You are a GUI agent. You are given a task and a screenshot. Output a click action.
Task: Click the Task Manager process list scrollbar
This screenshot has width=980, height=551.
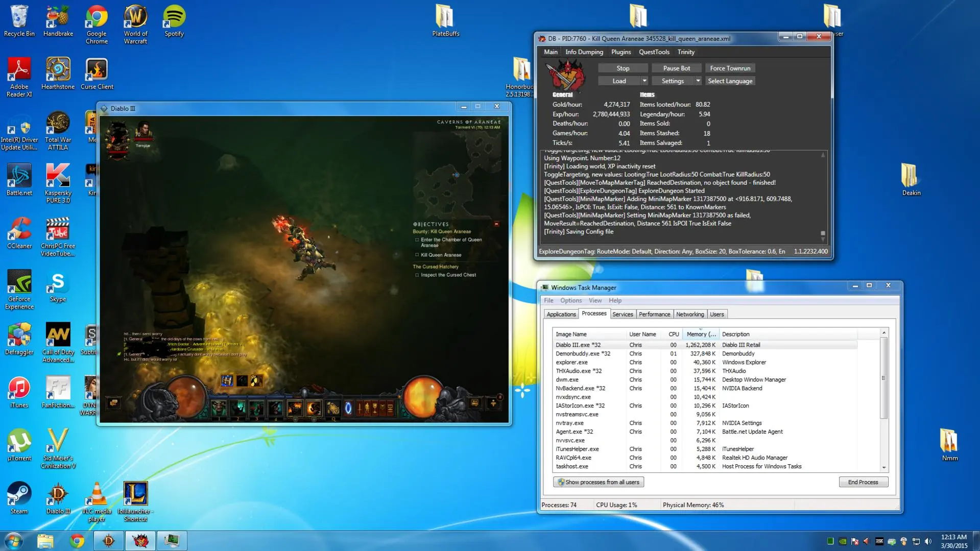click(883, 378)
